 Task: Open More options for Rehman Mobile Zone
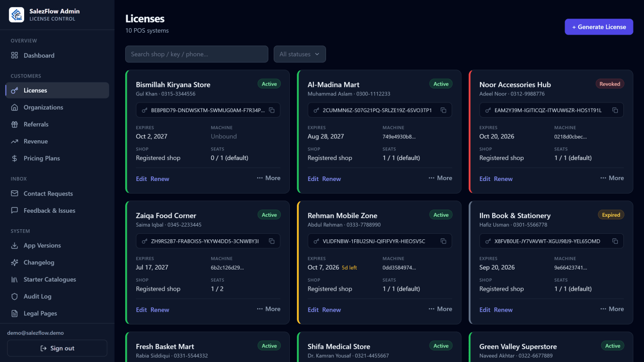[x=440, y=309]
